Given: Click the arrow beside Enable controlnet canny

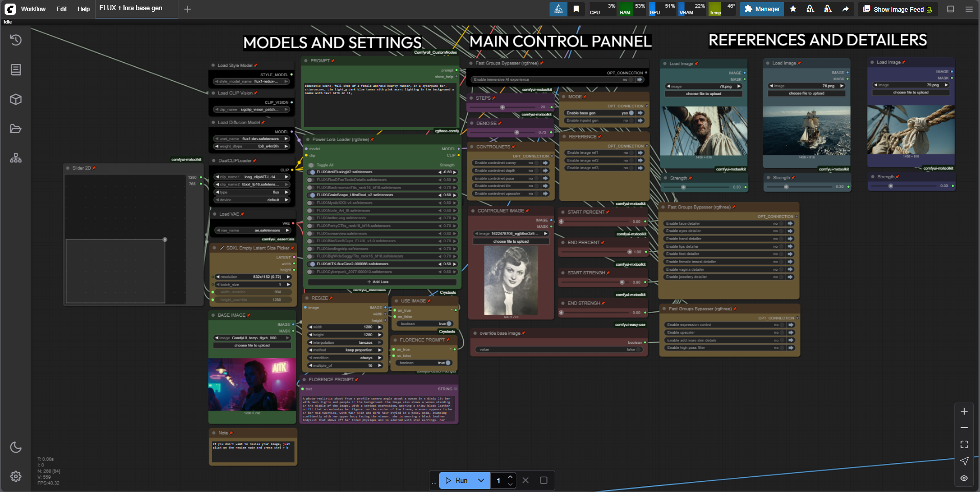Looking at the screenshot, I should point(545,163).
